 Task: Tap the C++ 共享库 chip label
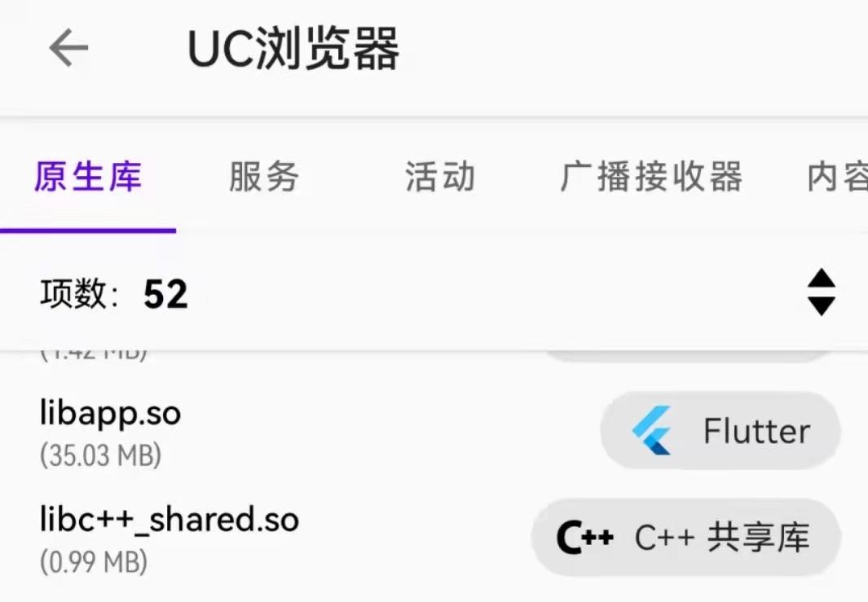click(x=722, y=537)
